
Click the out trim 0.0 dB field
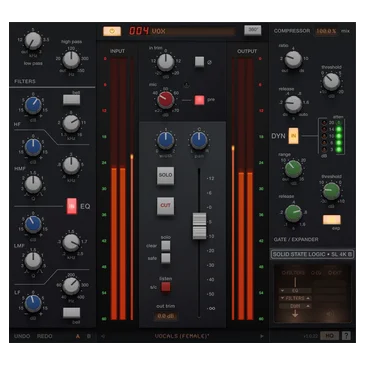point(166,316)
